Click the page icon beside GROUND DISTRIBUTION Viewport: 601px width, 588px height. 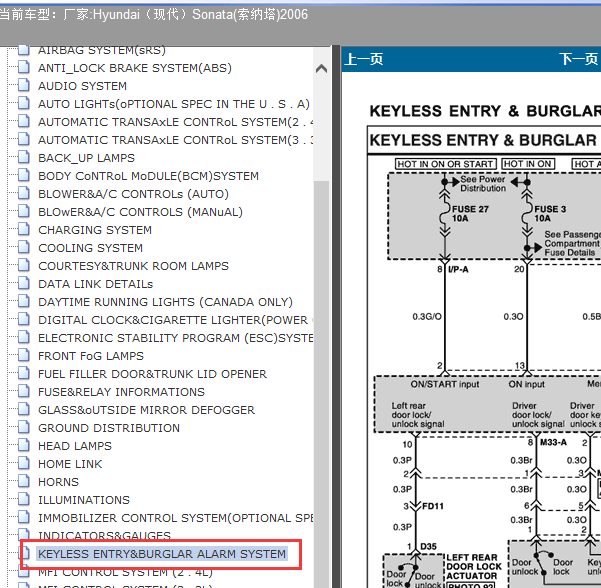pos(24,427)
